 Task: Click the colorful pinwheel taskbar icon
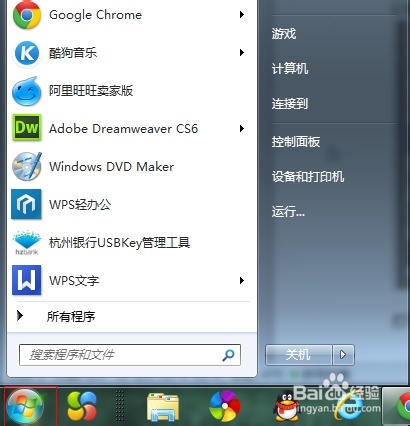point(225,406)
